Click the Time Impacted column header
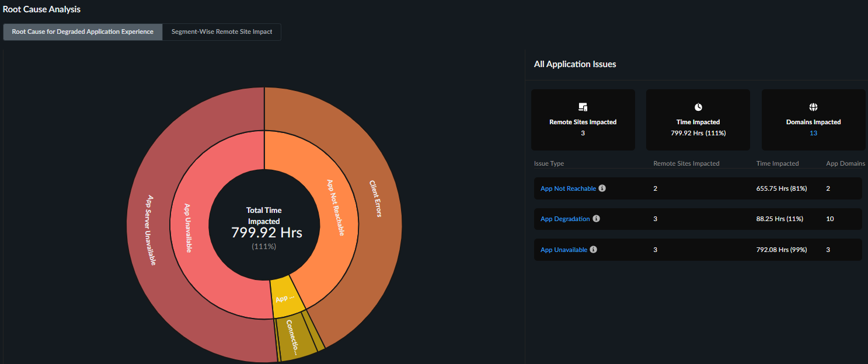The height and width of the screenshot is (364, 868). pyautogui.click(x=777, y=163)
